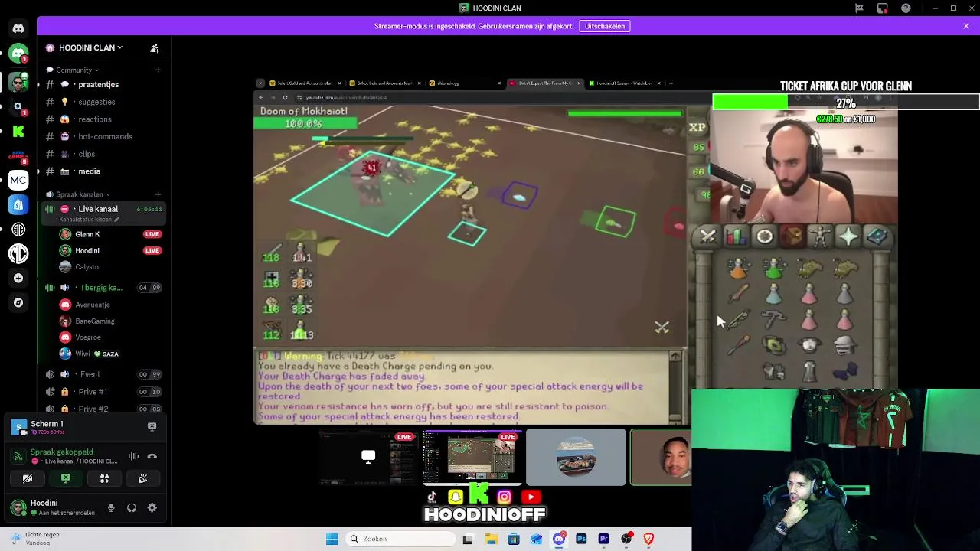980x551 pixels.
Task: Create channel in Spraak kanalen with plus
Action: coord(158,194)
